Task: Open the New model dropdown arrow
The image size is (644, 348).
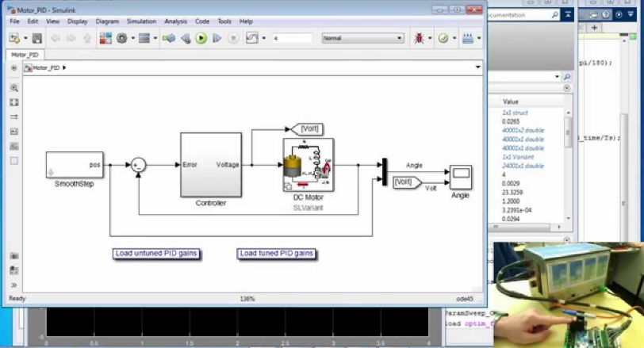Action: [x=25, y=38]
